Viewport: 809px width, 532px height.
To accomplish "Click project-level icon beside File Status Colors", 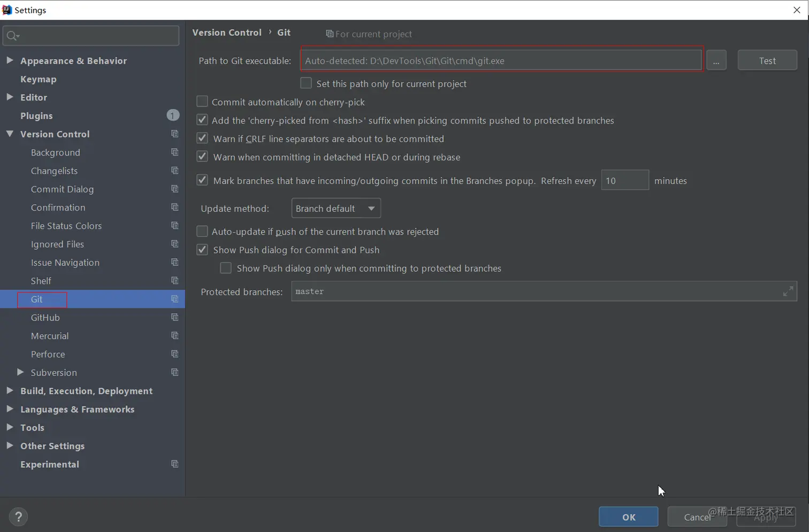I will [x=174, y=226].
